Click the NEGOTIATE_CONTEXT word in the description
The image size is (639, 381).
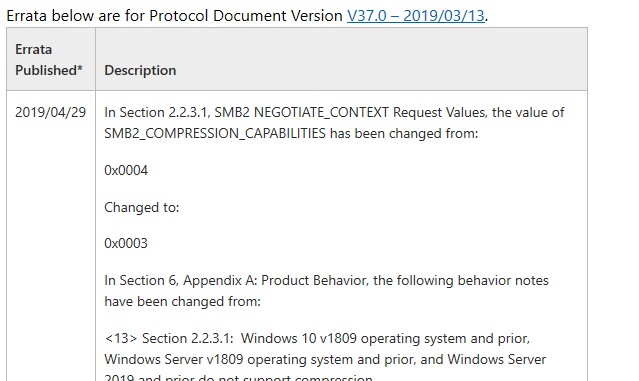(x=321, y=112)
